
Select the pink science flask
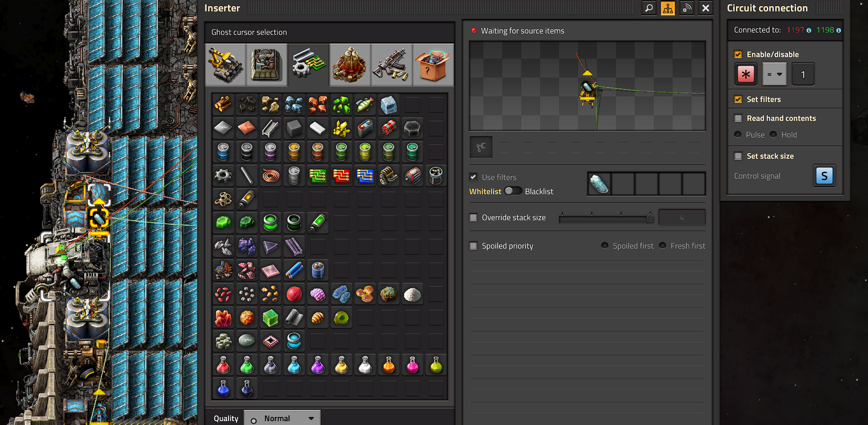pyautogui.click(x=412, y=365)
